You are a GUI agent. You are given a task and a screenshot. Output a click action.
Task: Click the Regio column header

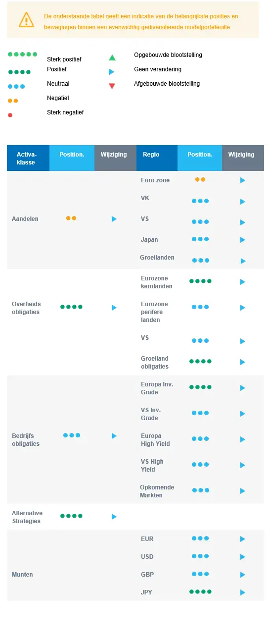click(157, 159)
